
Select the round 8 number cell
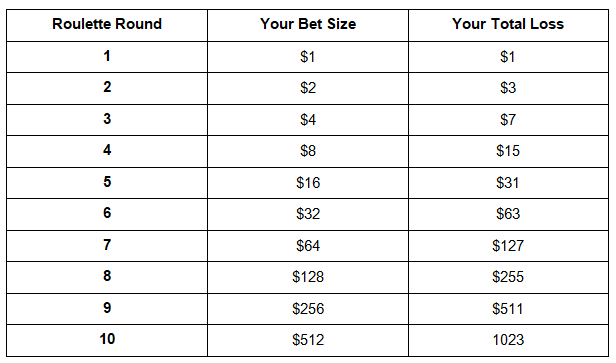(107, 277)
